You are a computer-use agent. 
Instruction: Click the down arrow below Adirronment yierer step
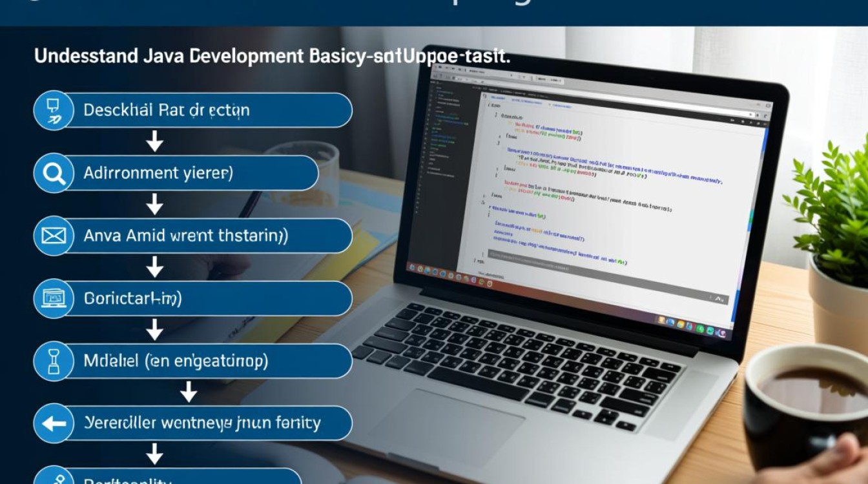[154, 205]
